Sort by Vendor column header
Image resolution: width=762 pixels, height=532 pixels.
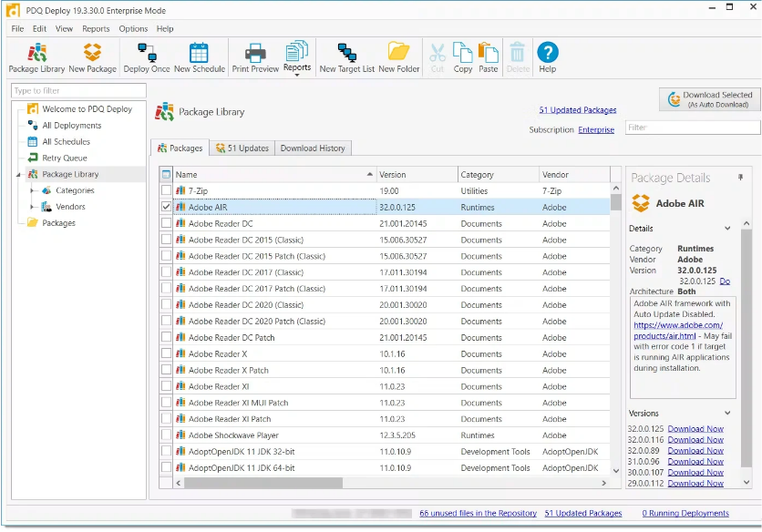coord(574,174)
